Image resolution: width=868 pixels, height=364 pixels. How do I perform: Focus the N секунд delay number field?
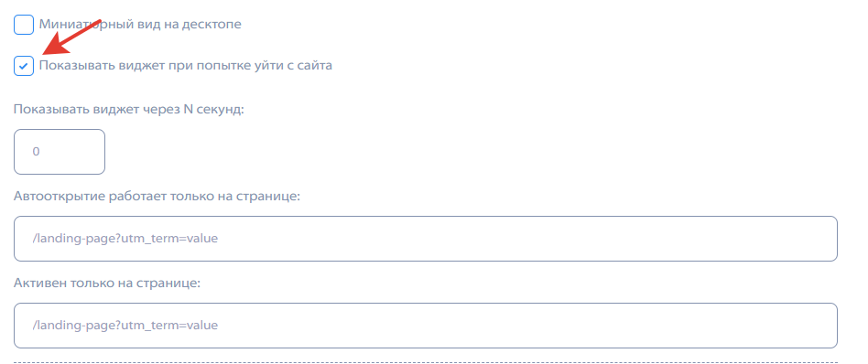tap(60, 152)
